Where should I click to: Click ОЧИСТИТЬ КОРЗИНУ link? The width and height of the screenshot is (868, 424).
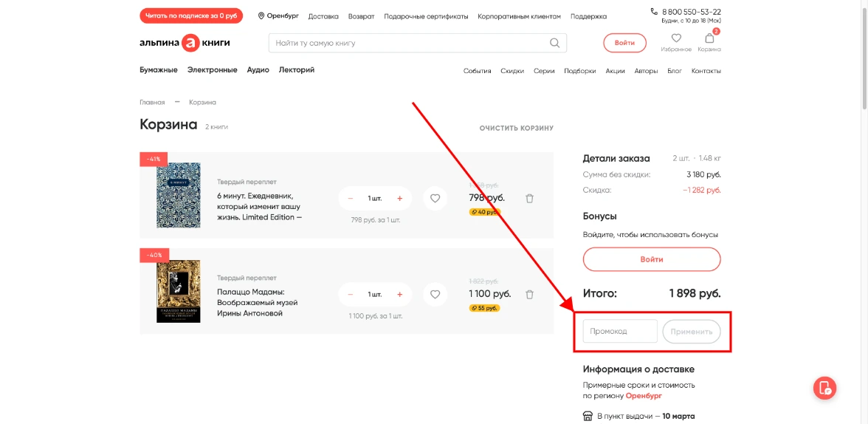pos(516,128)
